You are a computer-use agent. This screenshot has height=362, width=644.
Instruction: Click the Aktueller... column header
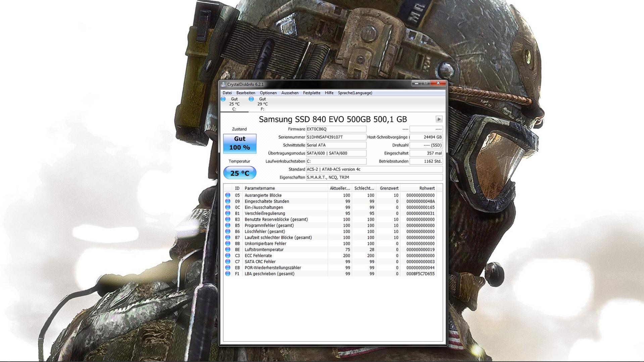[340, 188]
